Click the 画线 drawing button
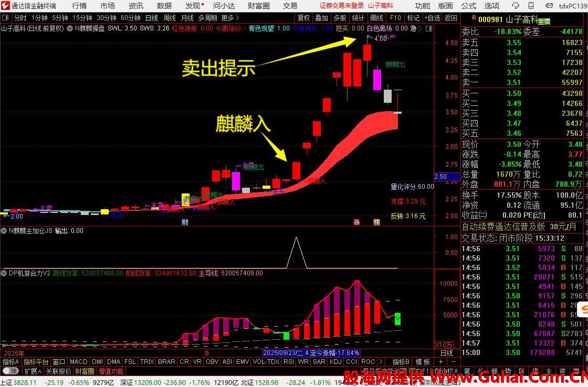588x387 pixels. [376, 18]
